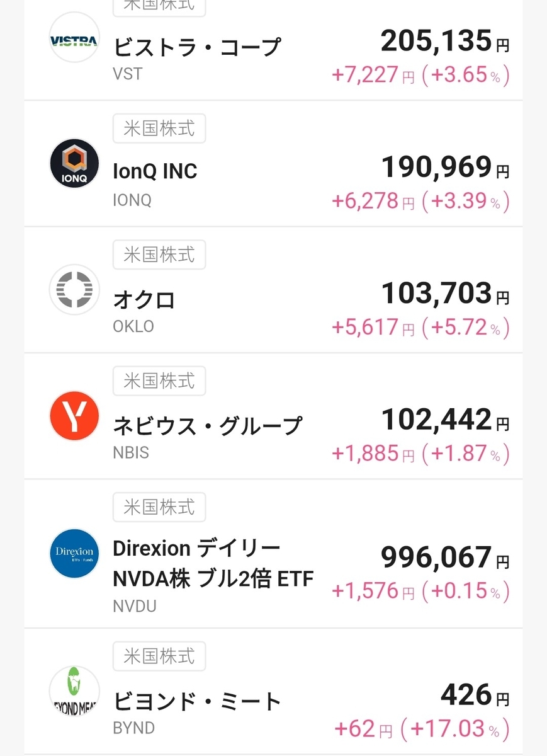Open the Direxion NVDA ブル2倍 ETF name

pos(213,564)
